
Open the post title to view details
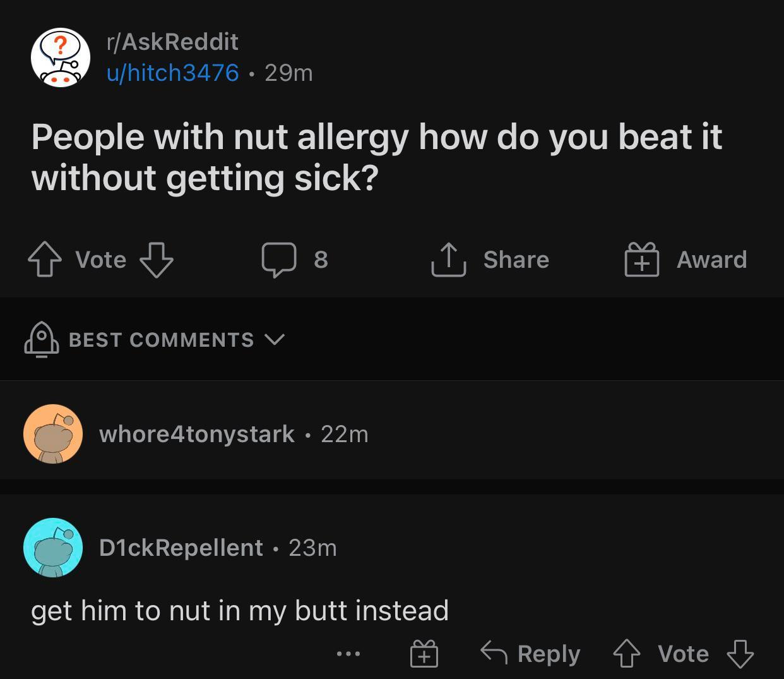coord(377,156)
